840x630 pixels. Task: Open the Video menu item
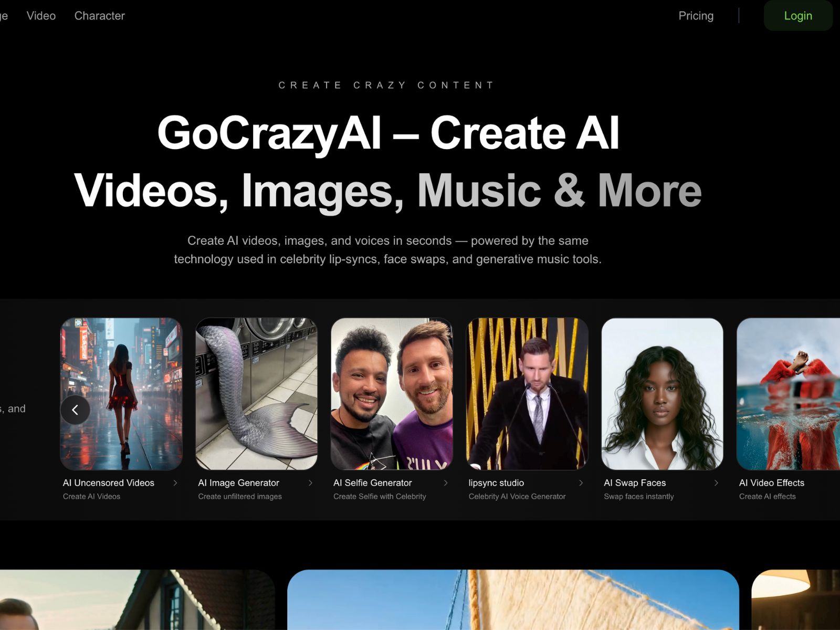(x=41, y=16)
